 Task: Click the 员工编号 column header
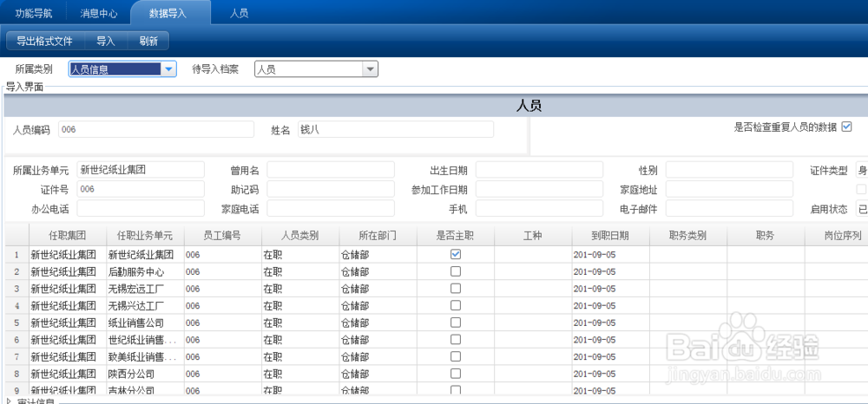pyautogui.click(x=222, y=236)
